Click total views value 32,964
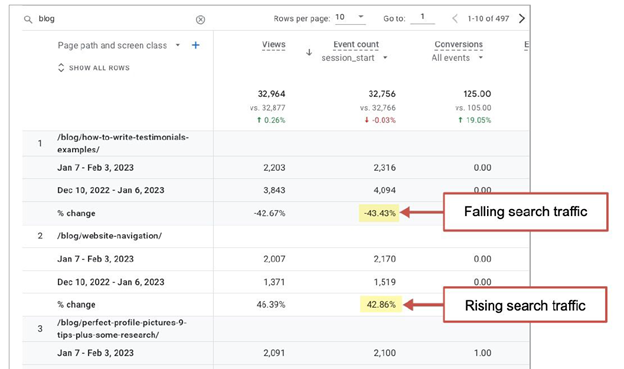This screenshot has height=369, width=624. click(271, 94)
